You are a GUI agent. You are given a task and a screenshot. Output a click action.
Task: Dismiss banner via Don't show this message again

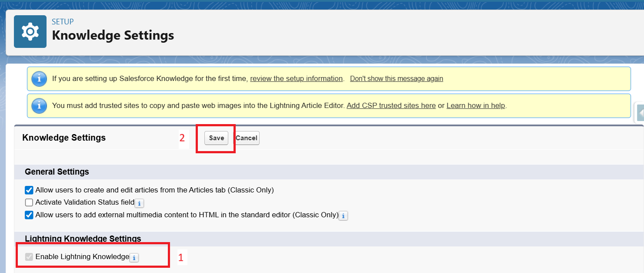tap(396, 79)
